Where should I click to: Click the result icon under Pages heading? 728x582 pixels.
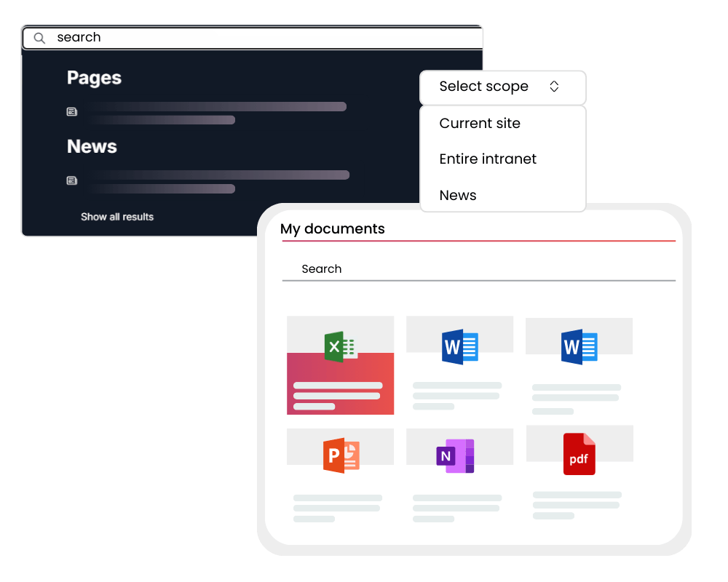click(x=72, y=112)
